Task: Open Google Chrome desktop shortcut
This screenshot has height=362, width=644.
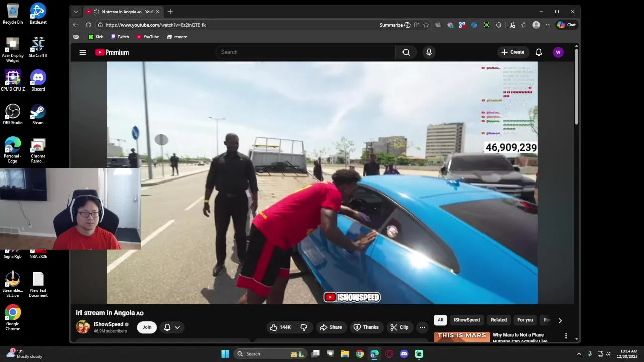Action: (13, 317)
